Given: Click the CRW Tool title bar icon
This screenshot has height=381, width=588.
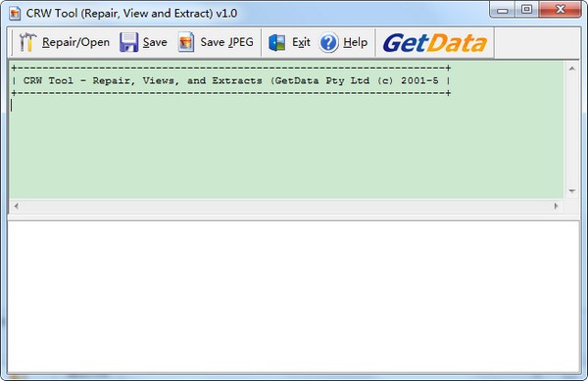Looking at the screenshot, I should [x=15, y=14].
